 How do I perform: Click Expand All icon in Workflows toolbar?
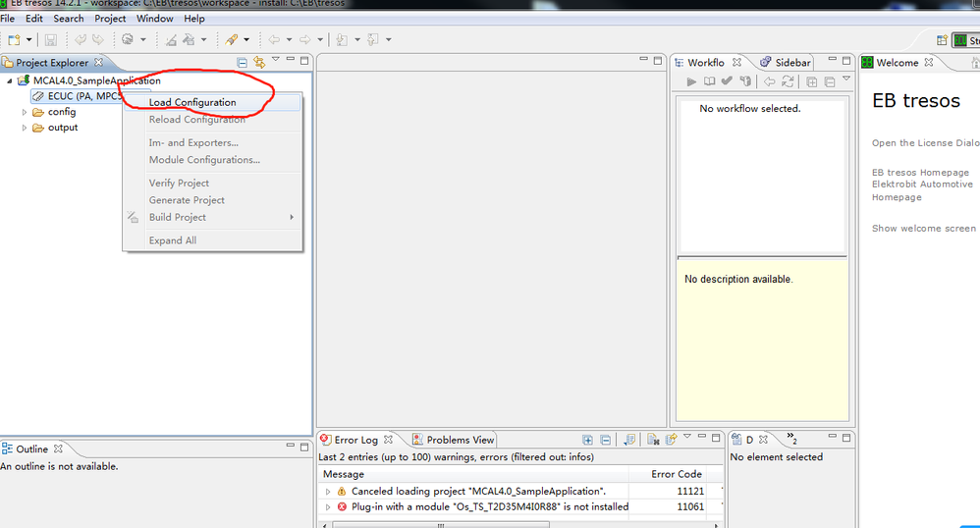tap(811, 81)
